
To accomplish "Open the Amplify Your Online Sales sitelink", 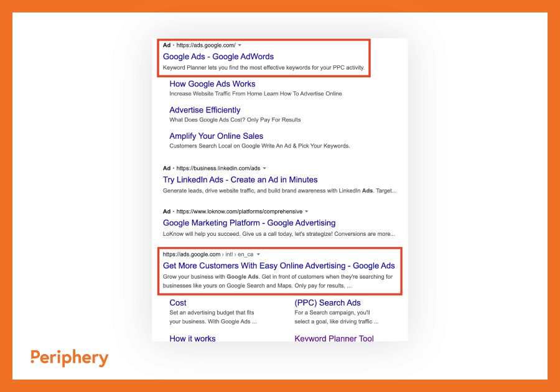I will 216,136.
